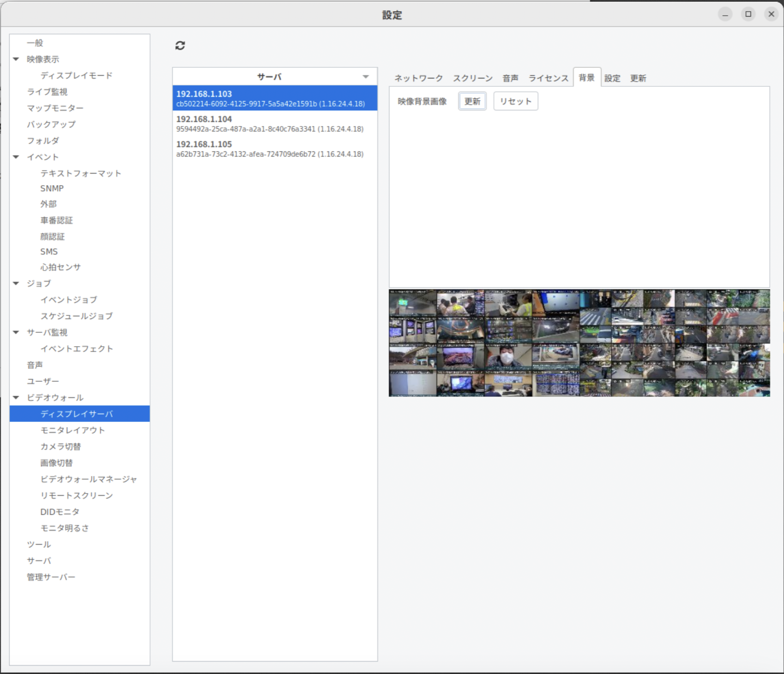Open the ライセンス tab

(x=548, y=78)
